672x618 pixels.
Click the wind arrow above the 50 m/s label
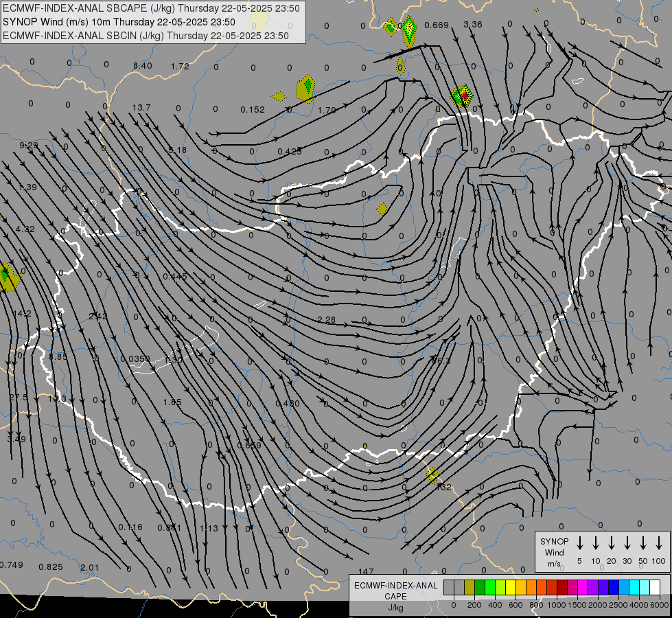(x=643, y=543)
